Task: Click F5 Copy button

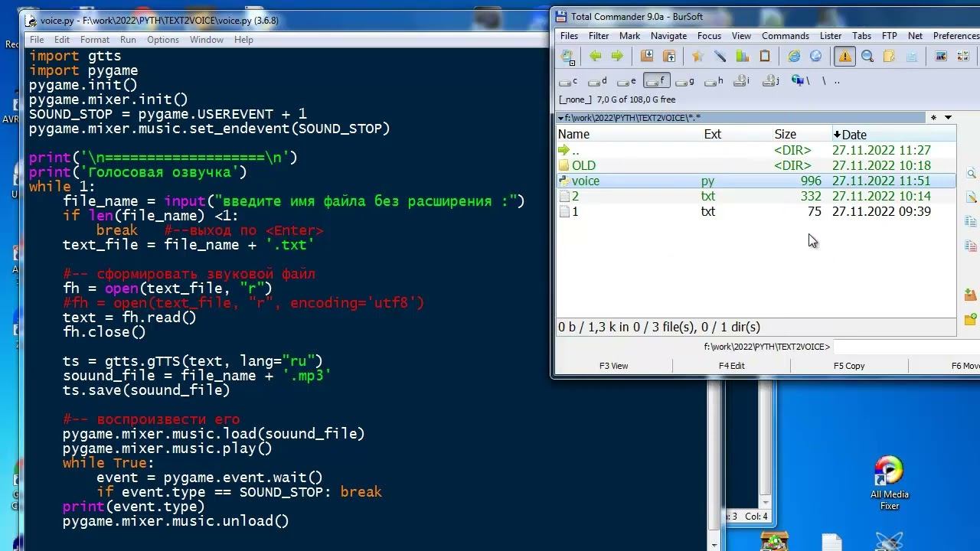Action: pos(849,366)
